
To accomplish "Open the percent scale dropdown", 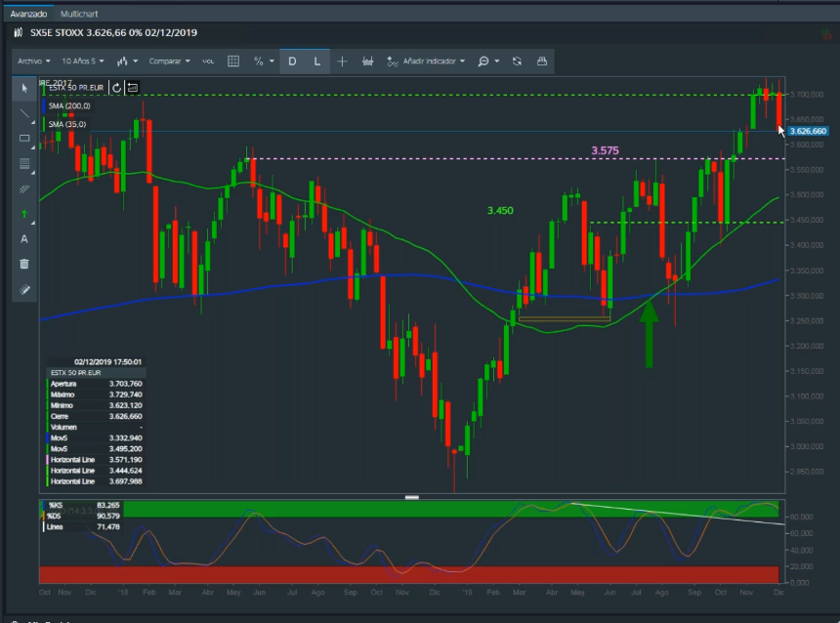I will pos(263,62).
